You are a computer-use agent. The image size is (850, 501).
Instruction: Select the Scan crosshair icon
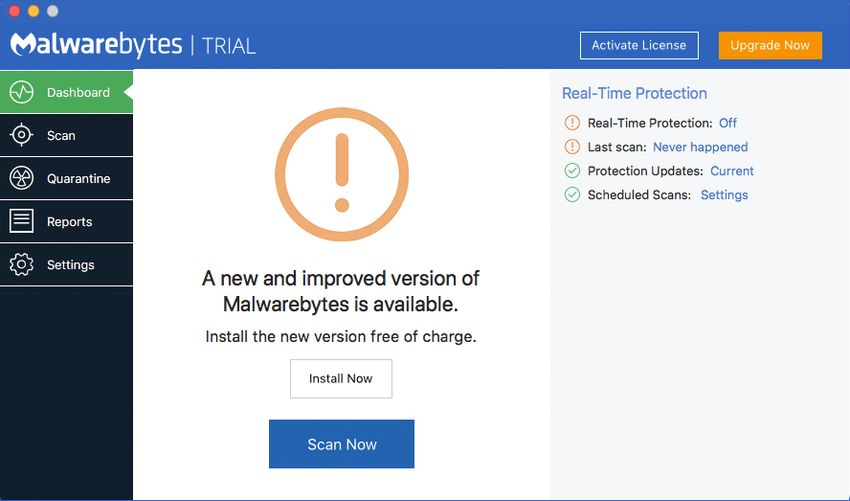21,135
